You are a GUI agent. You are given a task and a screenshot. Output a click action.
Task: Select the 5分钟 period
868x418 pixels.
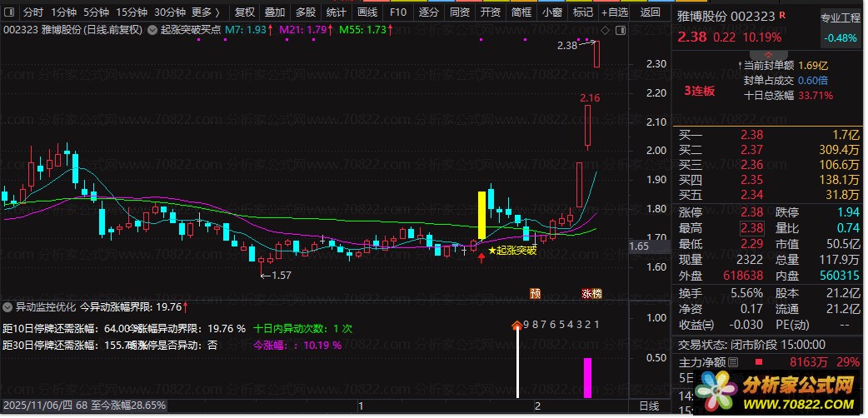97,12
